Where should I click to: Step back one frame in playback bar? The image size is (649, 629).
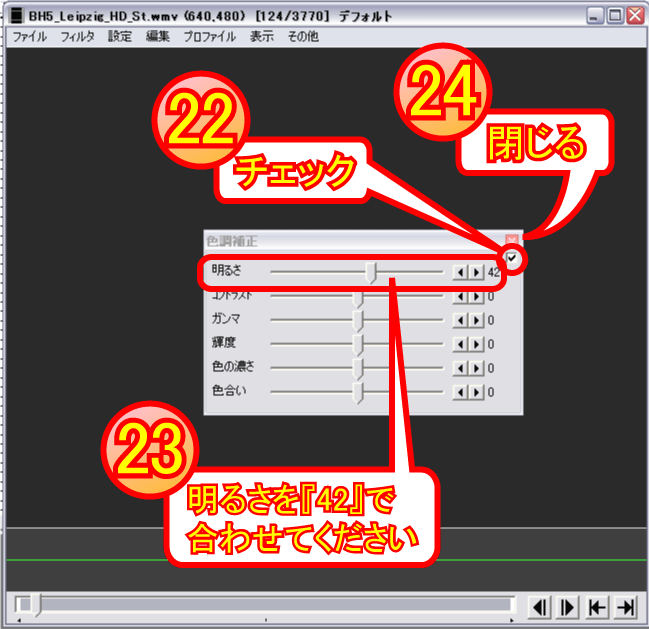coord(539,607)
